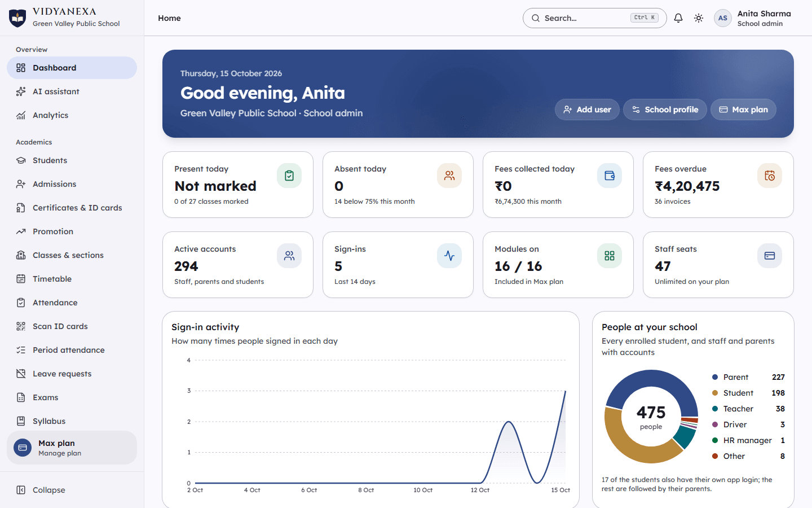812x508 pixels.
Task: Open Attendance in sidebar
Action: 72,303
